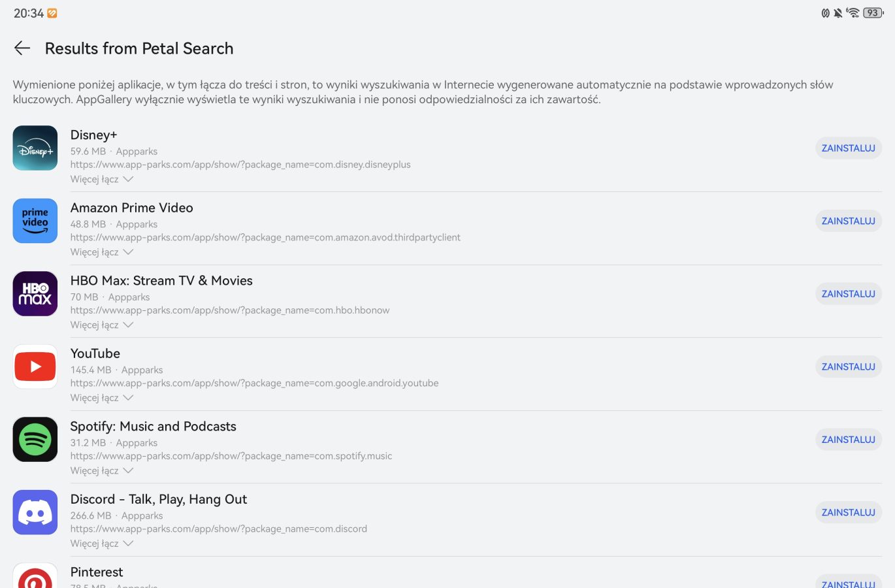Tap the HBO Max app icon
The image size is (895, 588).
(35, 294)
